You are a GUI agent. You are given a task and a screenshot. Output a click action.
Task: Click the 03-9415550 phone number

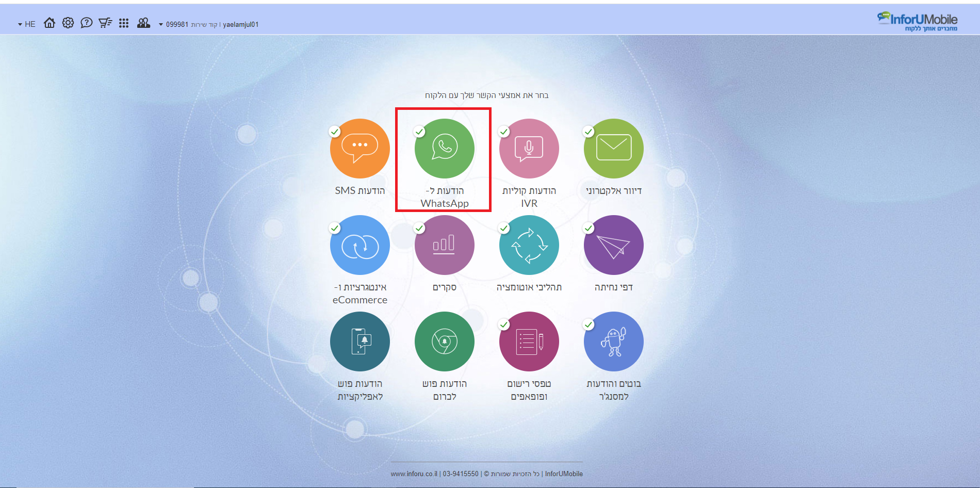click(461, 474)
